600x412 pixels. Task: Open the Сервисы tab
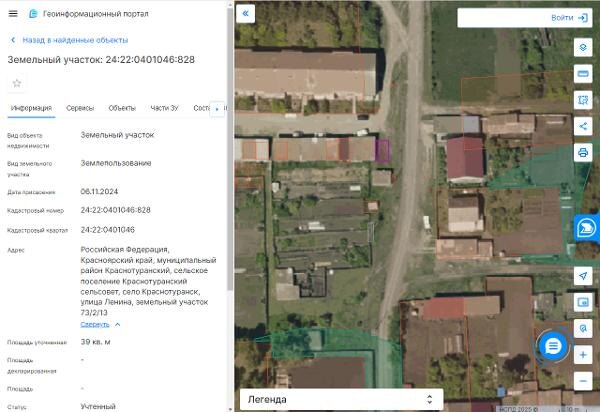coord(80,108)
